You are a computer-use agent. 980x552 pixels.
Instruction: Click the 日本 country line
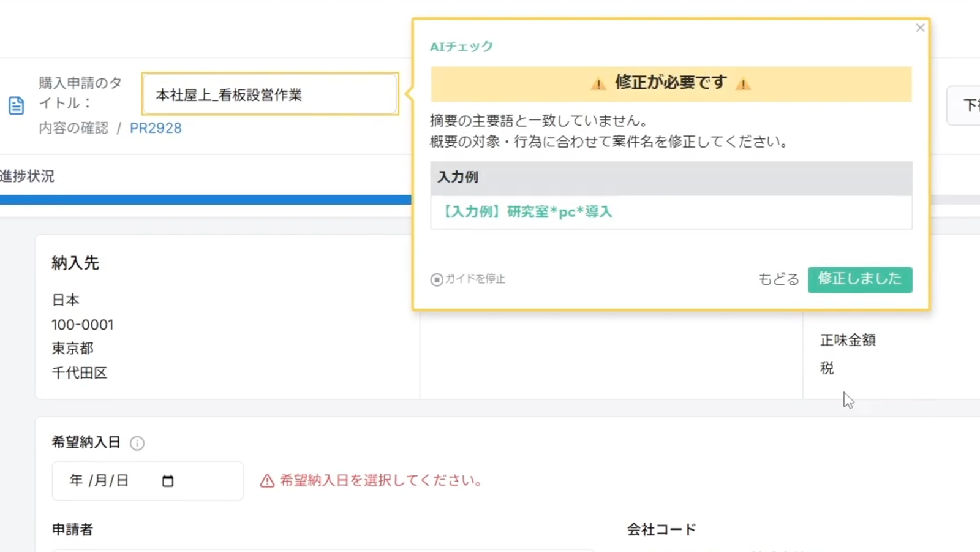point(66,300)
